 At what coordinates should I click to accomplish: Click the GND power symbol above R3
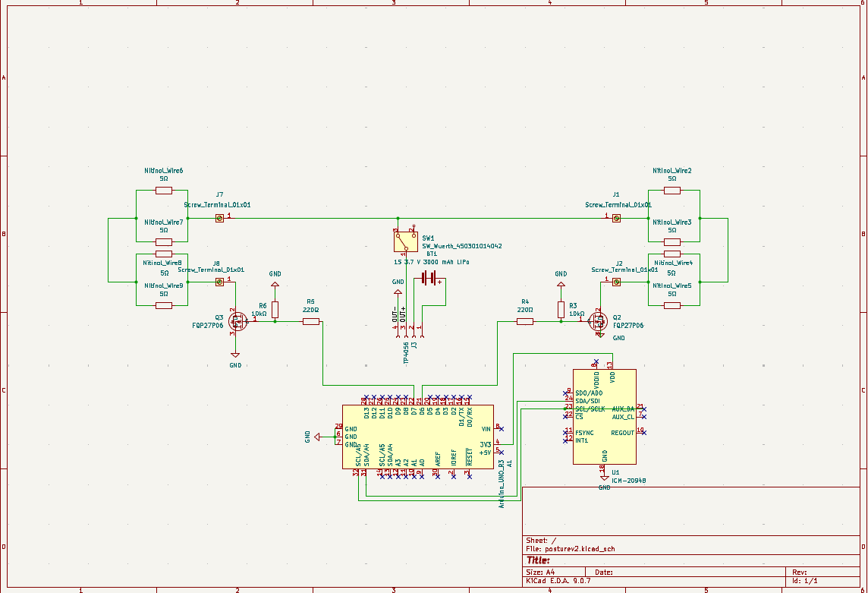(561, 285)
